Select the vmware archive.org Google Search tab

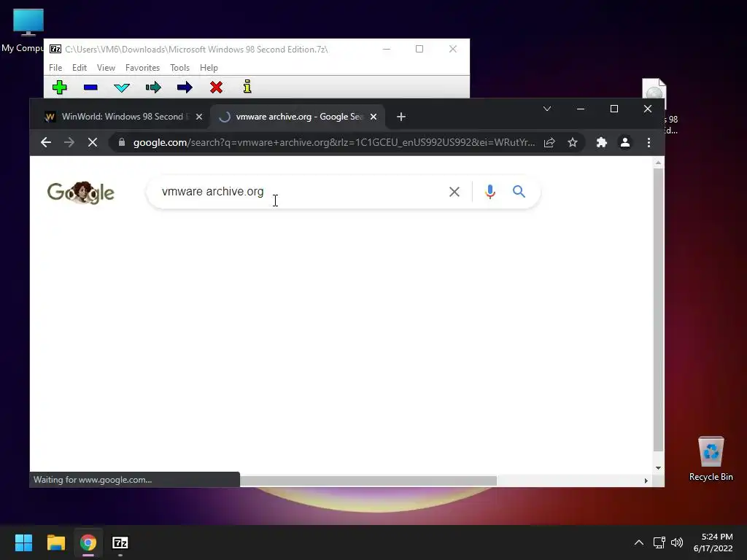298,117
